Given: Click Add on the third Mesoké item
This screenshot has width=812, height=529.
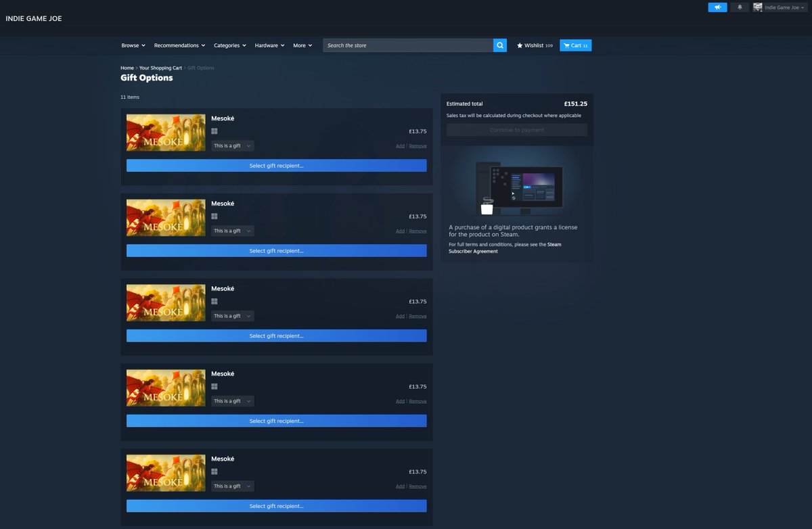Looking at the screenshot, I should click(x=400, y=316).
